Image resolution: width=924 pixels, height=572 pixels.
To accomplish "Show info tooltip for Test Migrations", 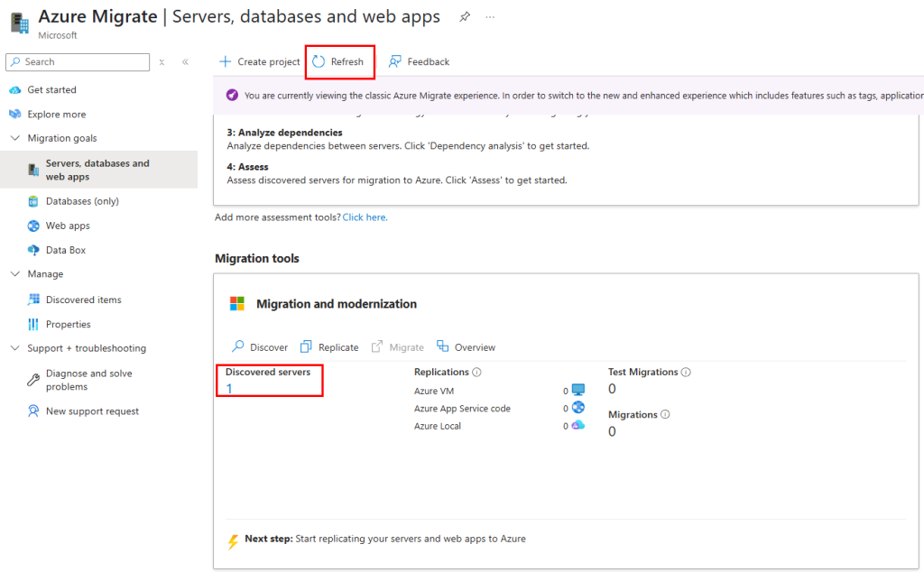I will click(x=686, y=373).
